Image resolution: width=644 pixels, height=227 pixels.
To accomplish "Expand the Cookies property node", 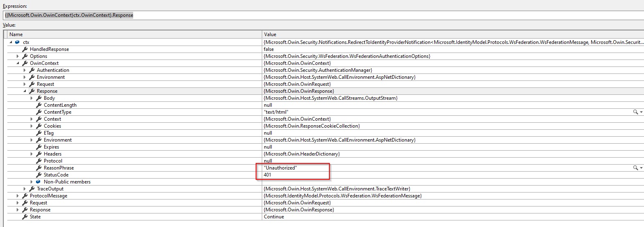I will click(32, 126).
